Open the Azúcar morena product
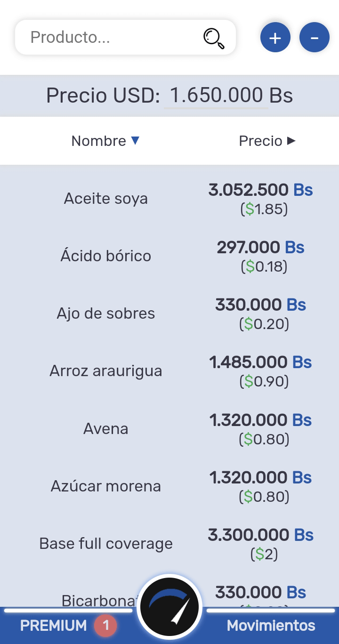 (106, 486)
